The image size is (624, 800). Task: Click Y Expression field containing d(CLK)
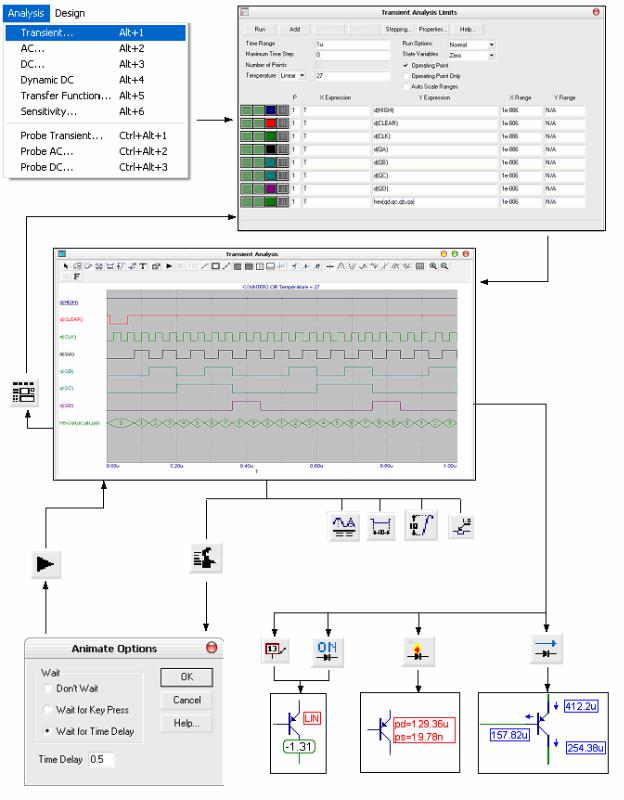[435, 136]
